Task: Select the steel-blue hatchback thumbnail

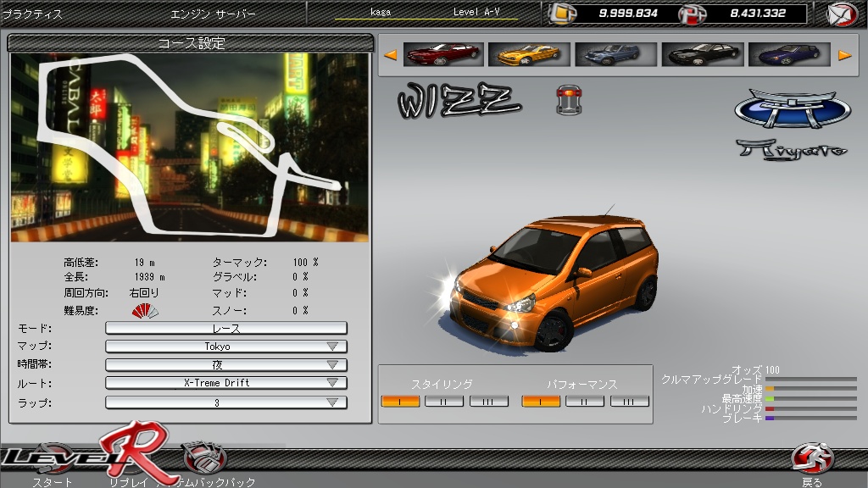Action: point(615,54)
